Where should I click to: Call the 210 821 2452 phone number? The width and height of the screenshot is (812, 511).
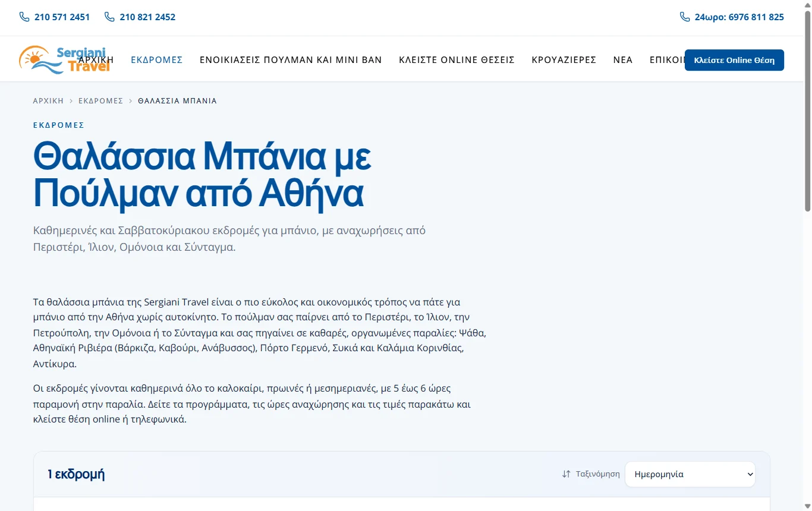point(147,17)
